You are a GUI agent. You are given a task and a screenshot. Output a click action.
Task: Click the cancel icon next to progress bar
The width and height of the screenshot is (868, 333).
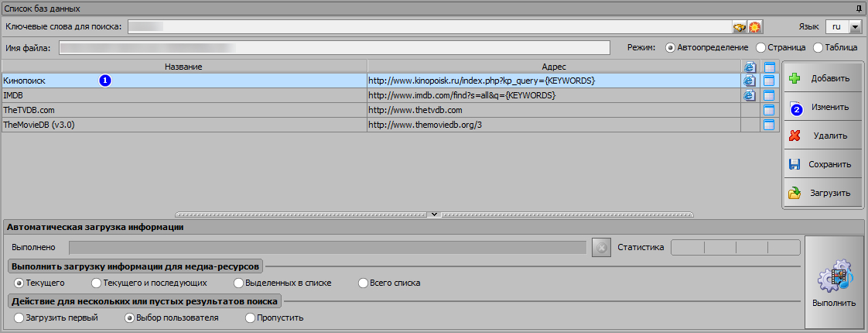(600, 248)
